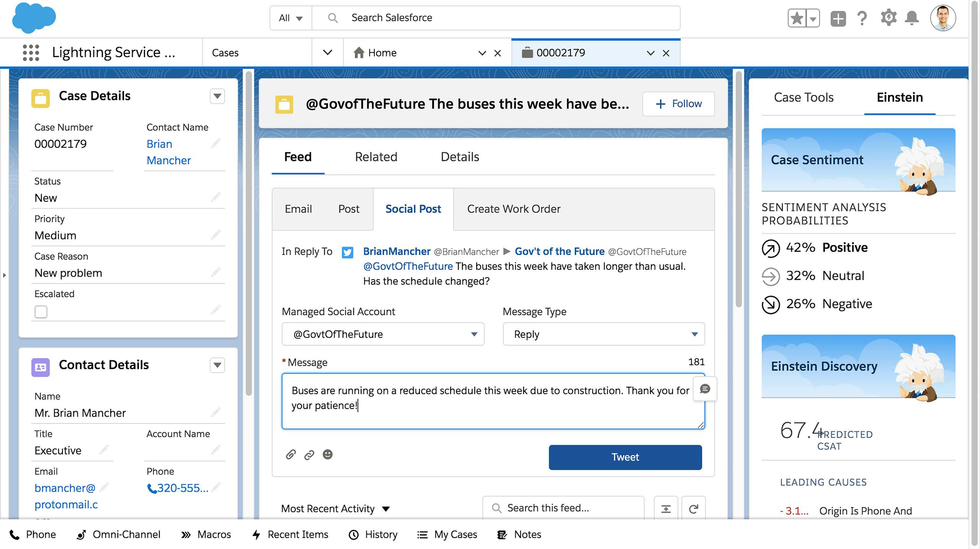Open the History utility bar item
Screen dimensions: 980x549
click(373, 534)
